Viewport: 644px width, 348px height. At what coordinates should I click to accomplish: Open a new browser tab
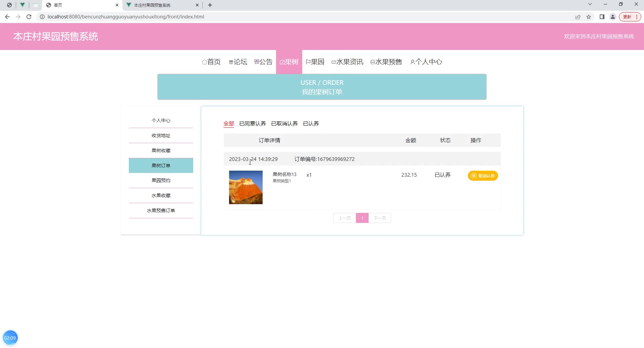[x=210, y=5]
